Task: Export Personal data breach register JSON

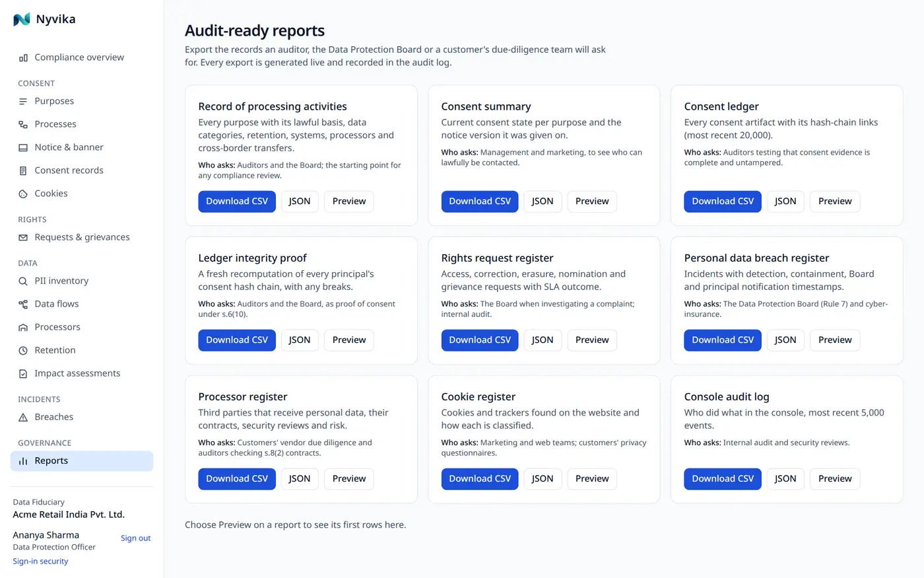Action: (785, 340)
